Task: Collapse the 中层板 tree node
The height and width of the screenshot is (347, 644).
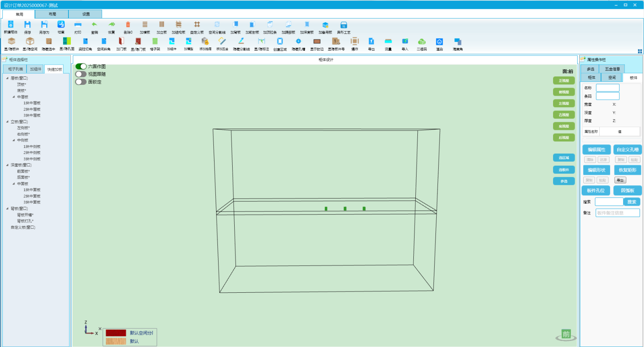Action: [x=14, y=97]
